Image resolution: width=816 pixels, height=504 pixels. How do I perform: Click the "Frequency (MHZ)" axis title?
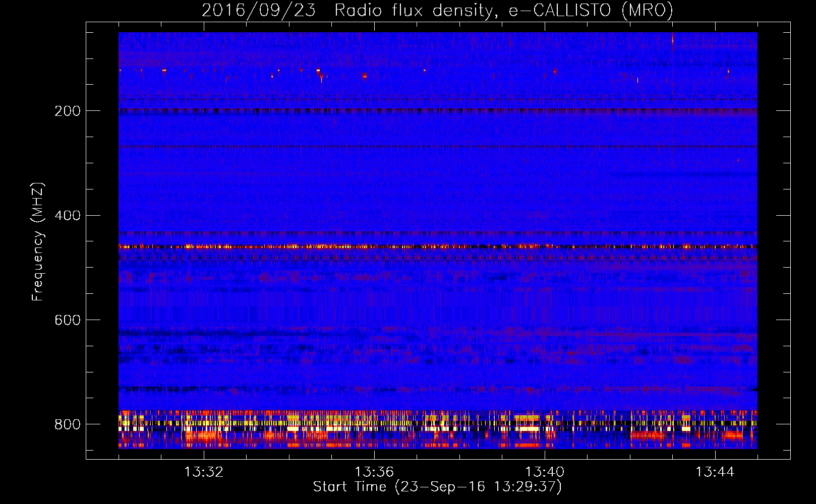[x=38, y=241]
